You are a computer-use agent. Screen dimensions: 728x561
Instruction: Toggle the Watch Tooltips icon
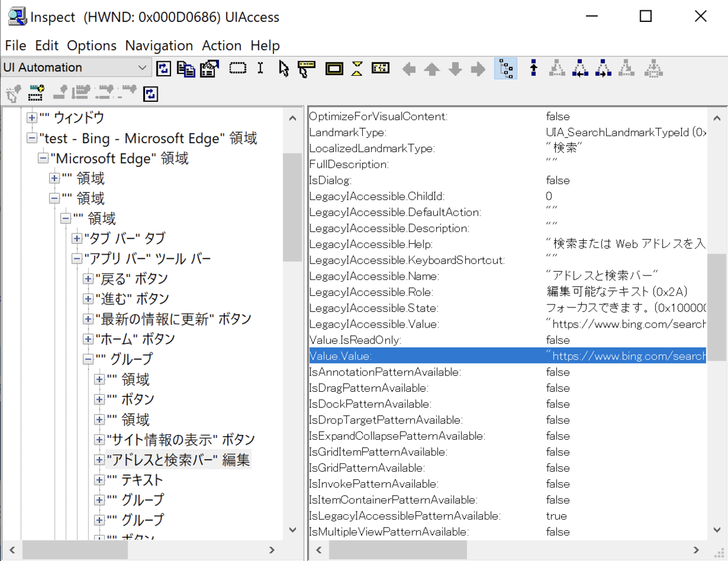coord(307,68)
